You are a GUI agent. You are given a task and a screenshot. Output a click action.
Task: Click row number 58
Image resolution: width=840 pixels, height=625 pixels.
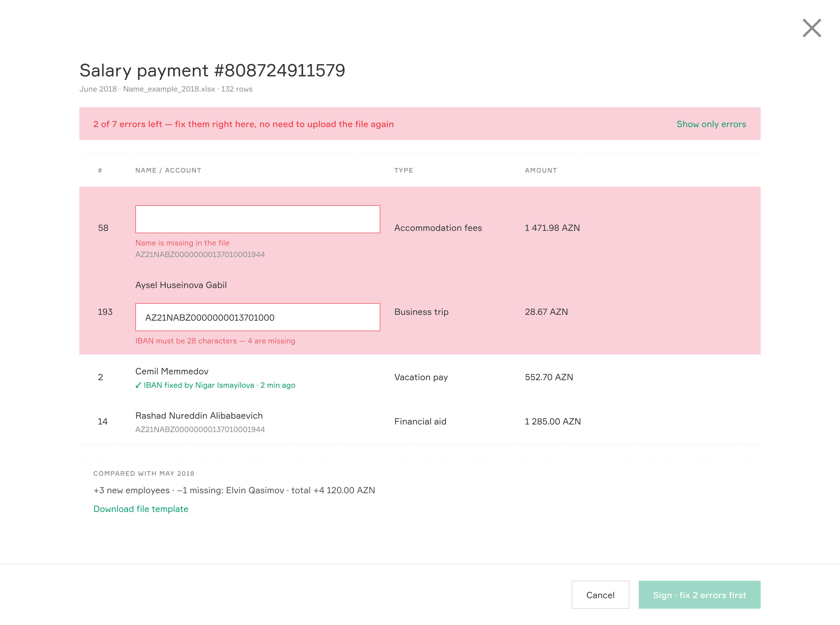click(103, 228)
